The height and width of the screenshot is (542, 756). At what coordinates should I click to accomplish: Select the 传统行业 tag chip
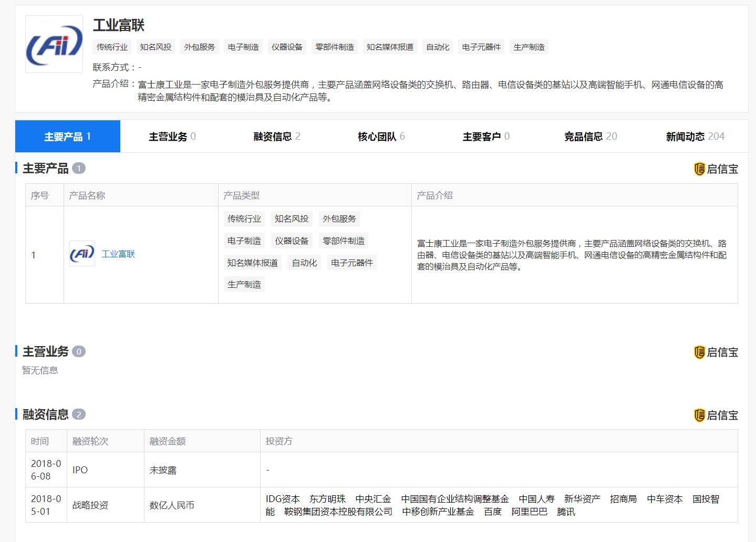point(111,47)
